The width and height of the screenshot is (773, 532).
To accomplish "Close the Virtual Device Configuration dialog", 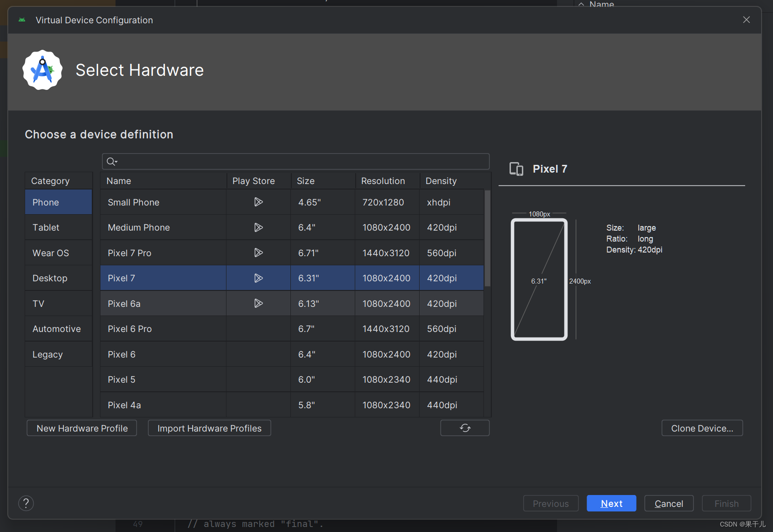I will coord(747,20).
